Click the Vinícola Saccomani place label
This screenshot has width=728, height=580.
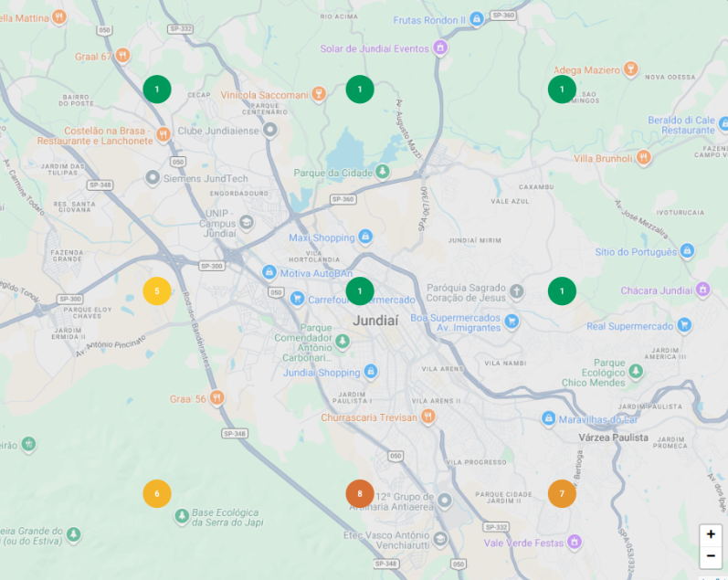pyautogui.click(x=264, y=95)
